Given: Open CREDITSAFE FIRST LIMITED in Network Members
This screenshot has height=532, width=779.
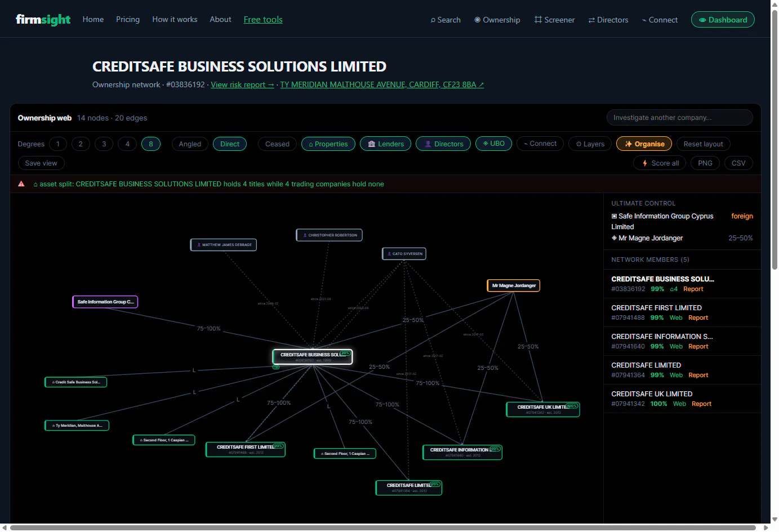Looking at the screenshot, I should pos(657,308).
